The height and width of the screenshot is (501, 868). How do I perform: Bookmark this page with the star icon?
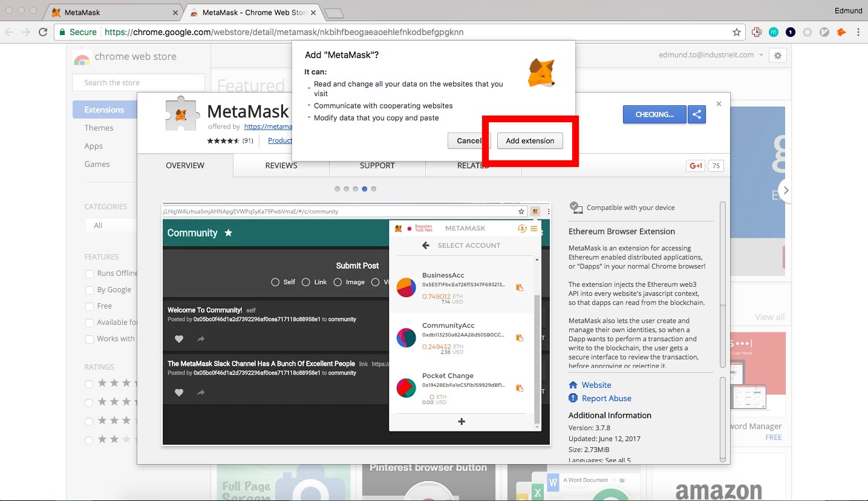tap(737, 32)
